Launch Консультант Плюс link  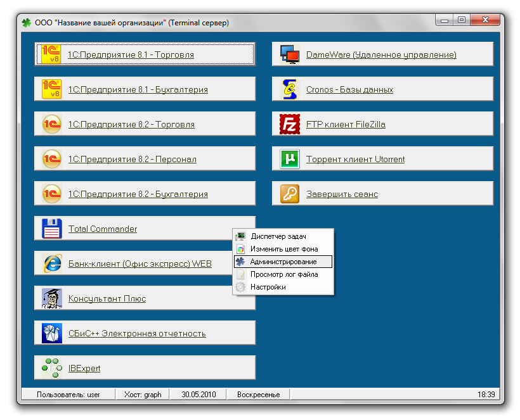(x=107, y=298)
